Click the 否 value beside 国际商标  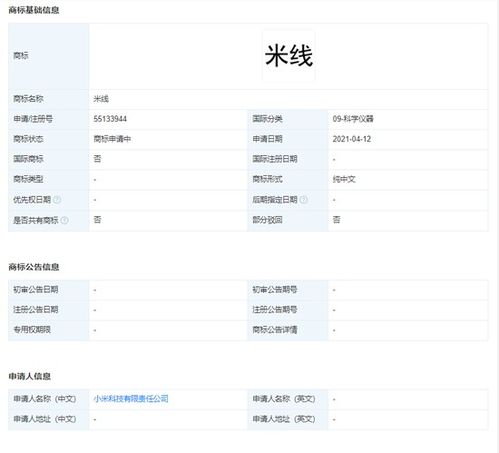click(x=97, y=159)
